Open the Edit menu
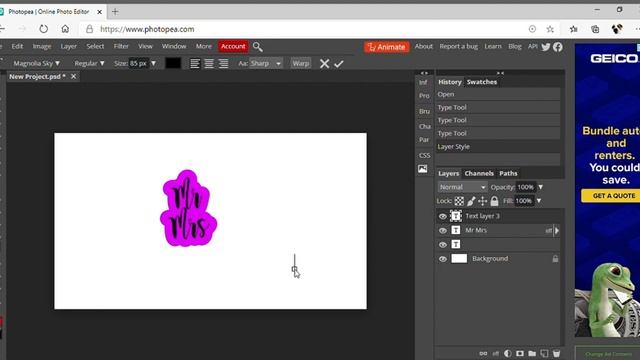 [x=17, y=46]
